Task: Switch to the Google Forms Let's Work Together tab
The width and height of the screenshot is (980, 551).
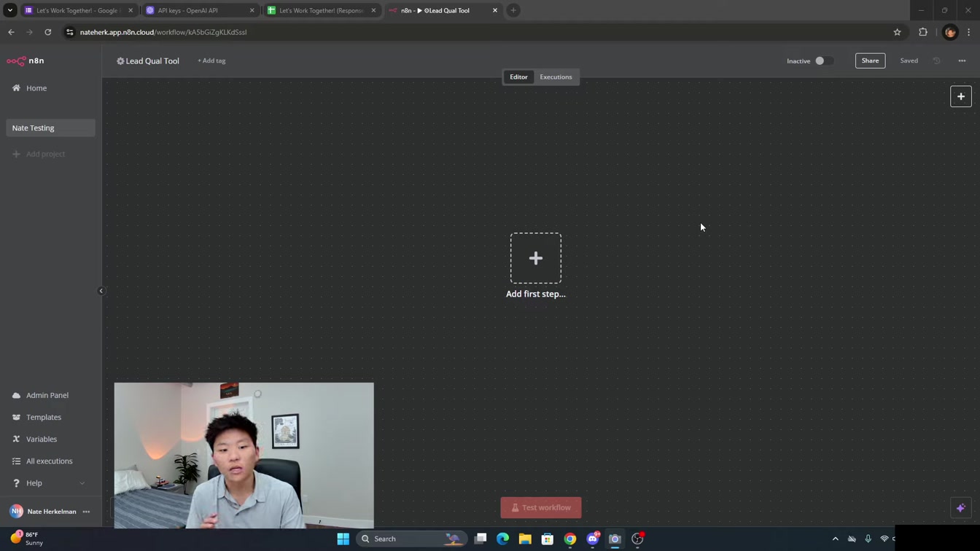Action: [77, 10]
